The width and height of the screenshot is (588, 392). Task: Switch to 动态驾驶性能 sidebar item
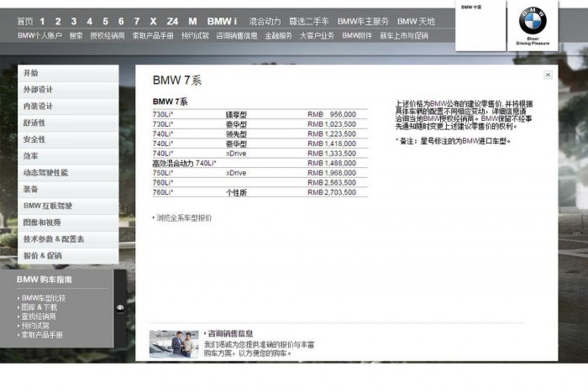point(45,173)
